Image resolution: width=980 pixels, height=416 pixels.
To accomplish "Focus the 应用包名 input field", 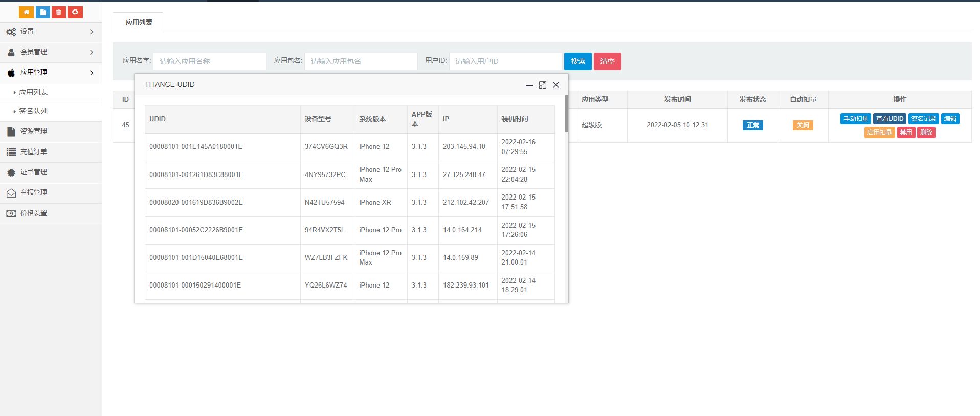I will point(361,61).
